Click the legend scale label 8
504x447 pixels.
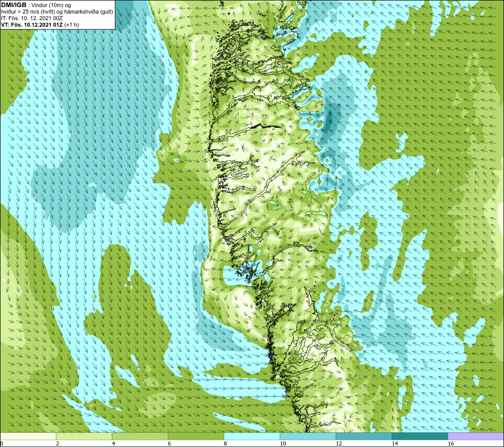pos(225,443)
